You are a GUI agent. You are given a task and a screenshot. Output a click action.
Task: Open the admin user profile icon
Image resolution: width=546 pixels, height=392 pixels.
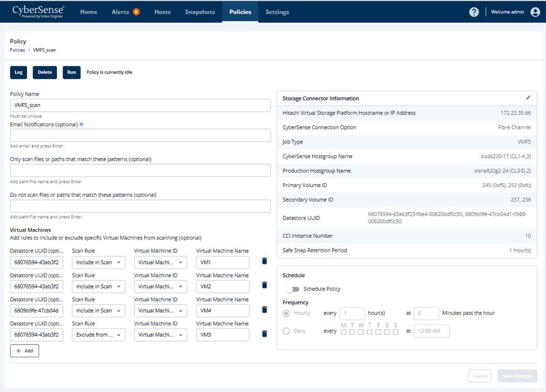(x=535, y=12)
